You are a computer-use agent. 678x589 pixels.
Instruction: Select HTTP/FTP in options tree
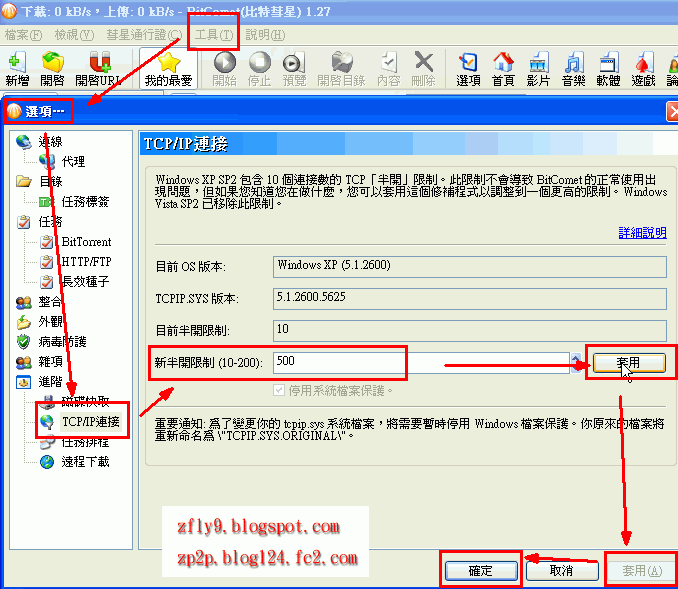[86, 262]
